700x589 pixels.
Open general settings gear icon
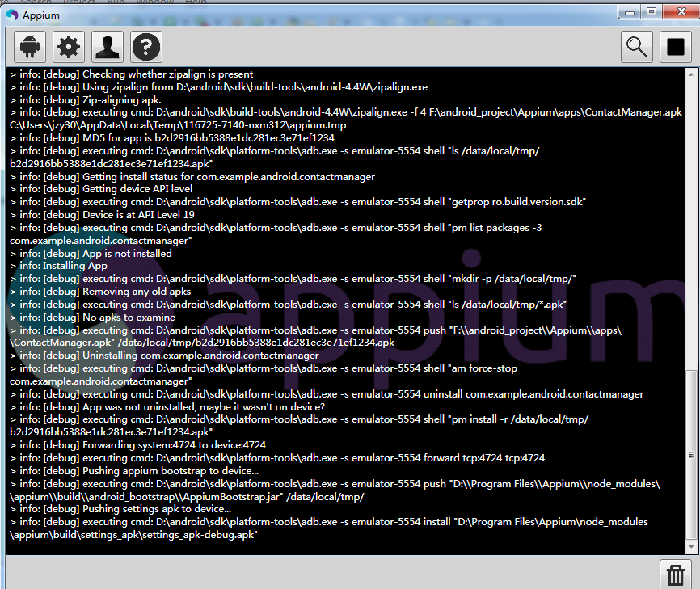(x=69, y=46)
